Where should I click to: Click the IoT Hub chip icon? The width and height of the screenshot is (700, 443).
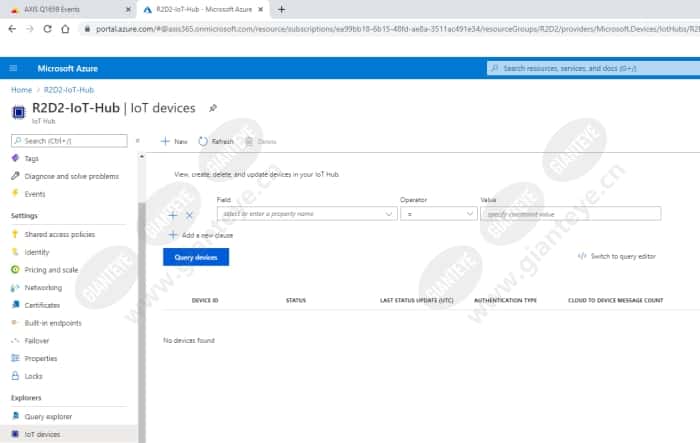click(x=18, y=112)
